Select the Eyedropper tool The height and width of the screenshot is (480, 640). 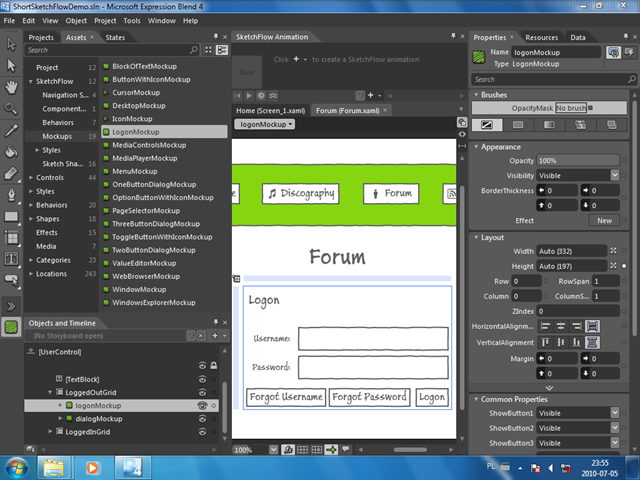click(11, 131)
